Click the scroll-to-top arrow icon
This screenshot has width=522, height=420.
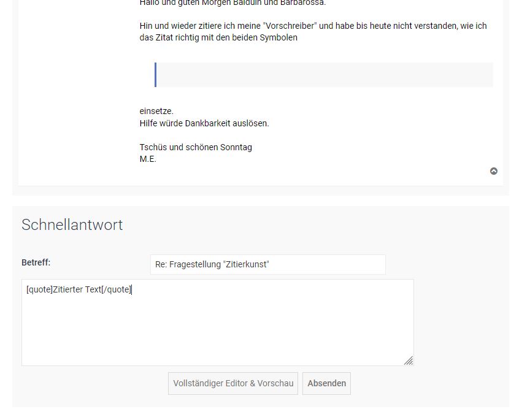[x=494, y=171]
